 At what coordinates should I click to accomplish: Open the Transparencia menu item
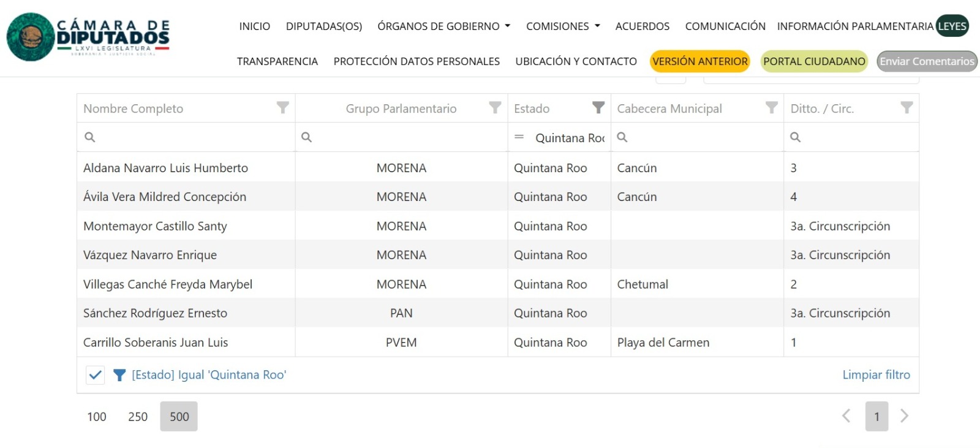[x=277, y=61]
